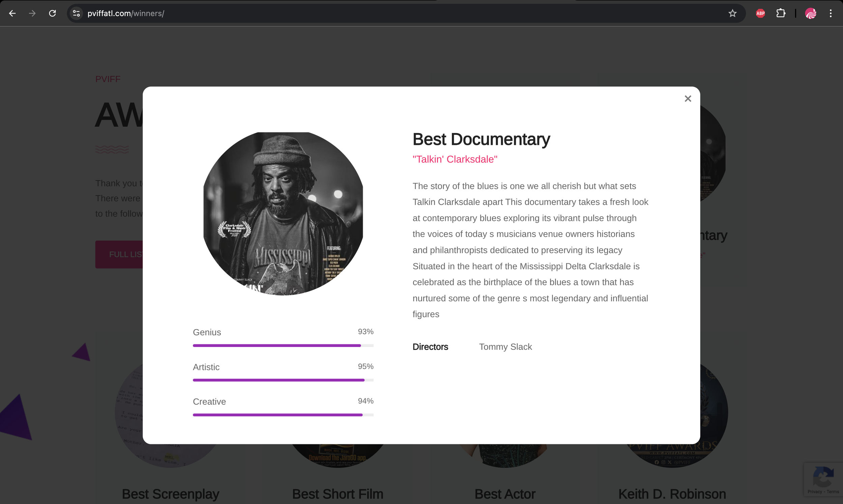Click the Creative 94% progress bar
Viewport: 843px width, 504px height.
tap(283, 415)
